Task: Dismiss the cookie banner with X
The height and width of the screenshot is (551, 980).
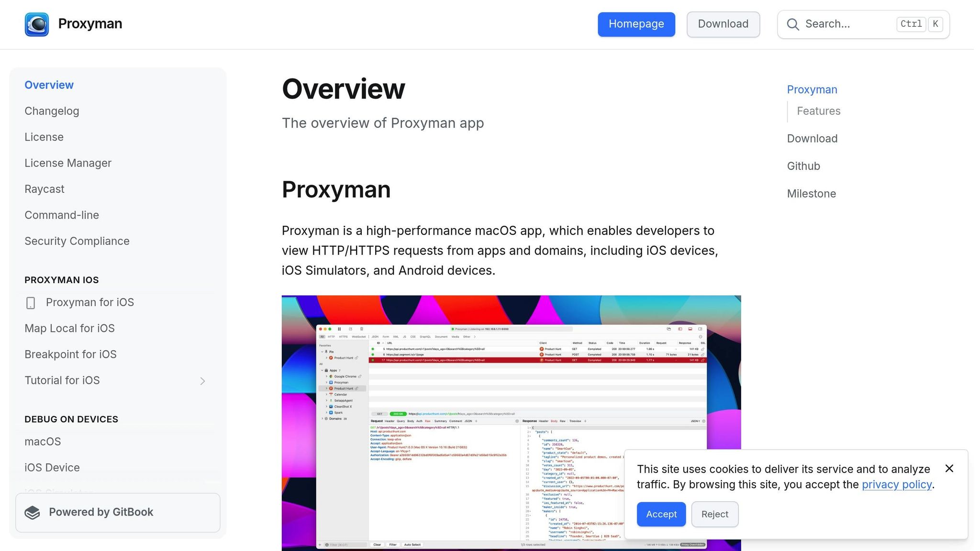Action: 949,469
